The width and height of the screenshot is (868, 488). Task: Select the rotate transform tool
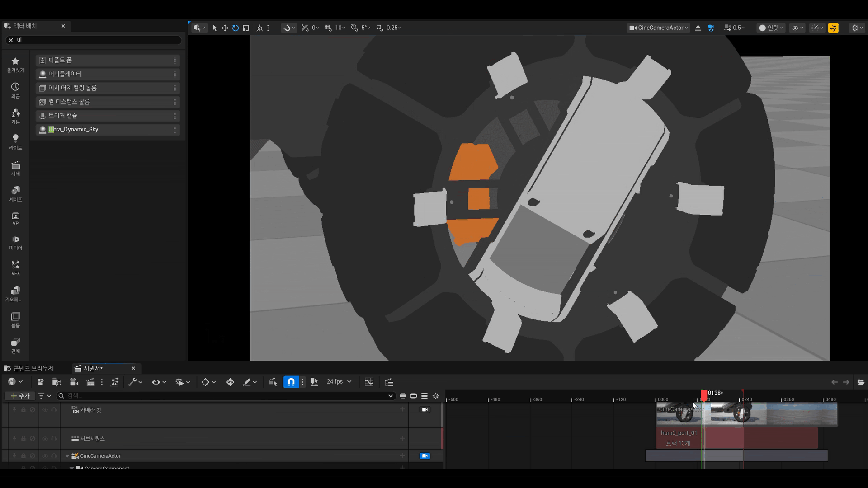[x=235, y=28]
